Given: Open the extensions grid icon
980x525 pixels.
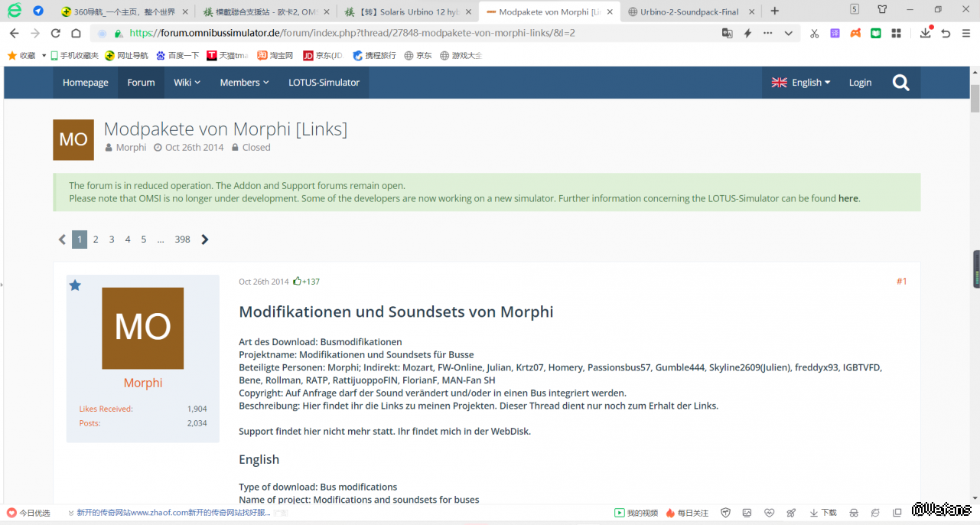Looking at the screenshot, I should pyautogui.click(x=896, y=33).
